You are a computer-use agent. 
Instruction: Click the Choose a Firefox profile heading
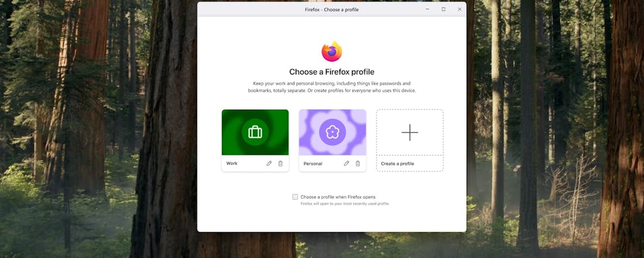(x=332, y=72)
